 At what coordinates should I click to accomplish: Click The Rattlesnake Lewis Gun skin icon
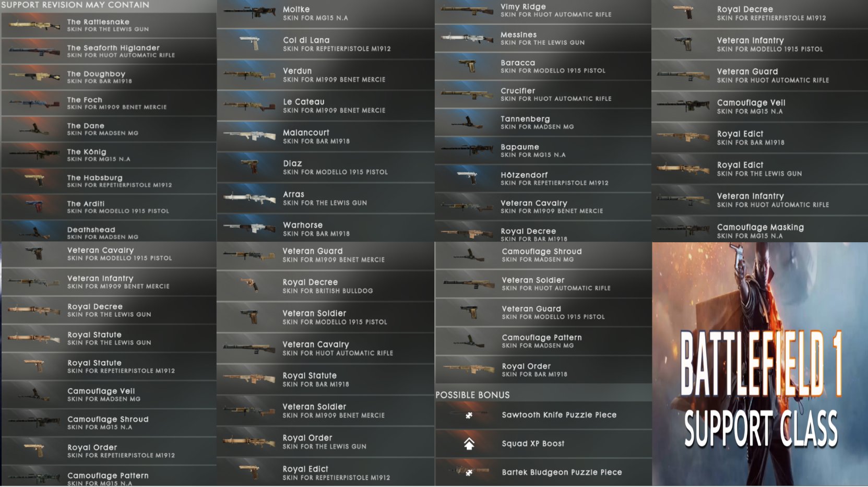(x=34, y=25)
